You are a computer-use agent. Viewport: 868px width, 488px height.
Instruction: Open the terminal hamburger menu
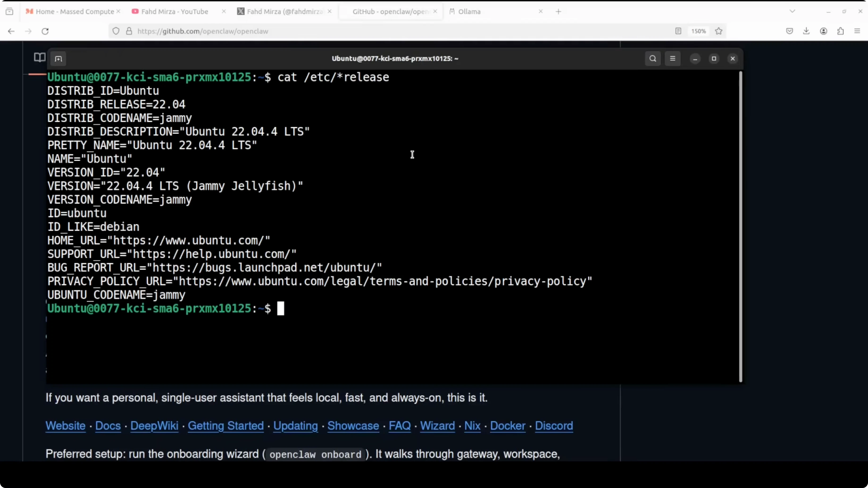click(672, 59)
